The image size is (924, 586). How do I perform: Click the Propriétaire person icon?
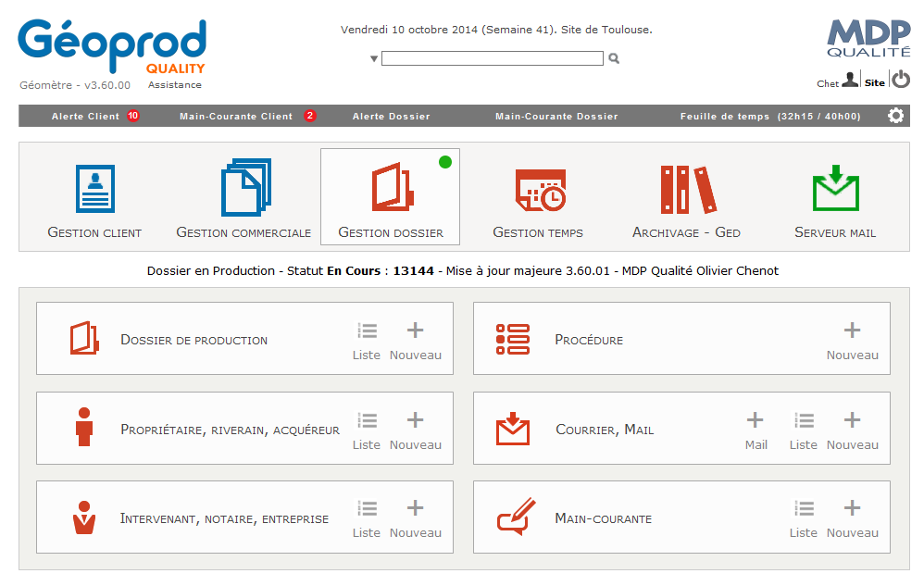click(x=84, y=427)
